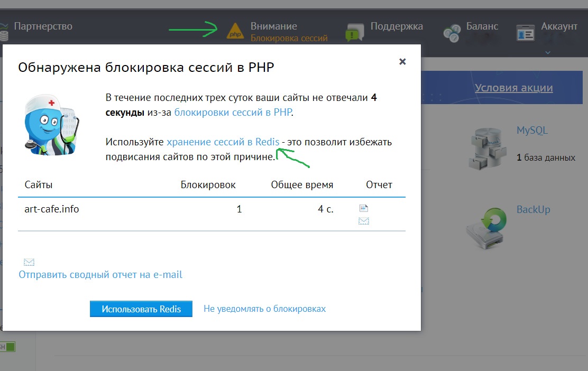
Task: Open the Условия акции link
Action: pyautogui.click(x=514, y=88)
